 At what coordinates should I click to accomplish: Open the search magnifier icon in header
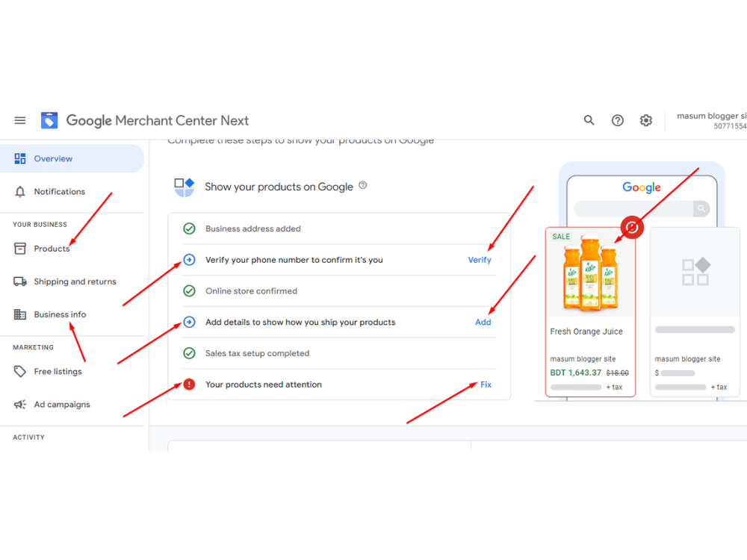pos(589,120)
